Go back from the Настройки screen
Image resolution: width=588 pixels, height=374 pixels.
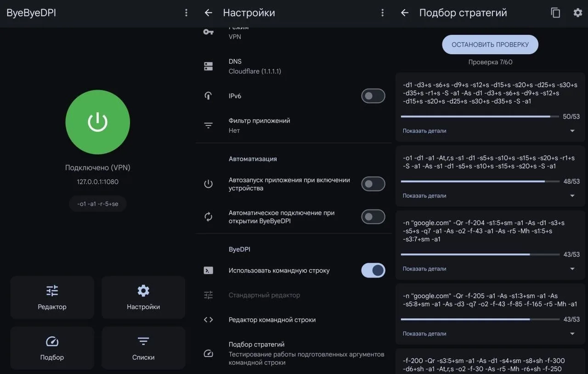pyautogui.click(x=209, y=13)
